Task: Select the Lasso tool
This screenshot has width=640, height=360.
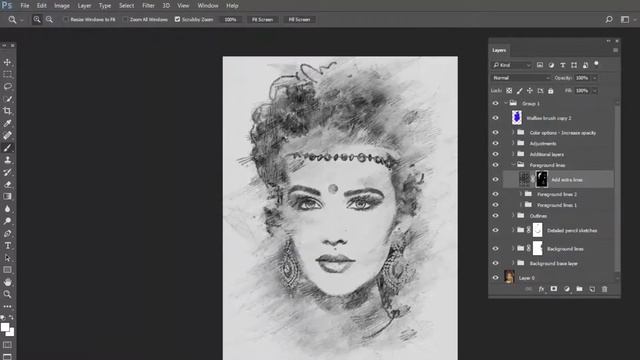Action: (x=7, y=87)
